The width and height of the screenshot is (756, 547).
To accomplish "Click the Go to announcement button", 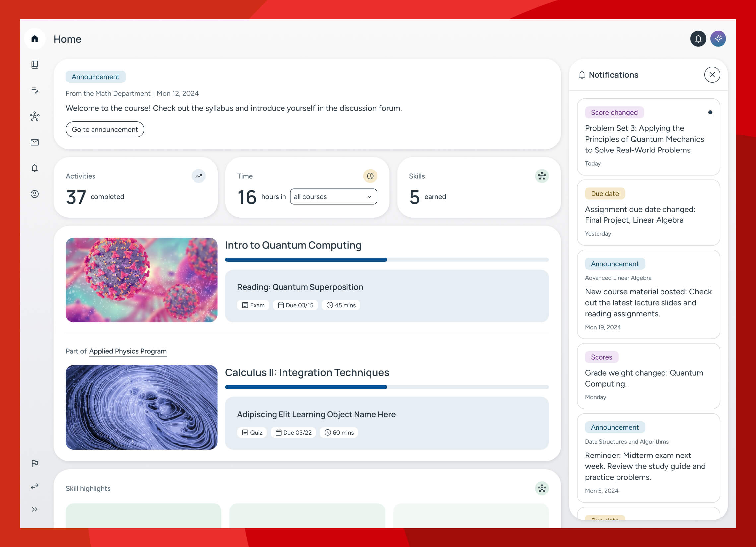I will pos(105,129).
